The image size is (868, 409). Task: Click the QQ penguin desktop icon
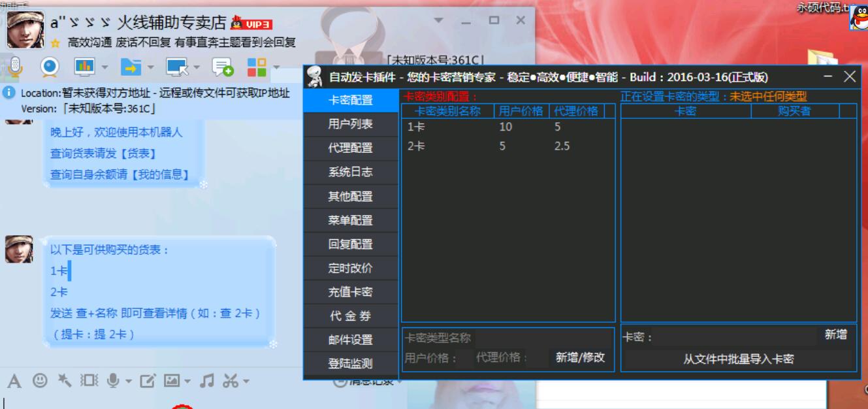859,18
